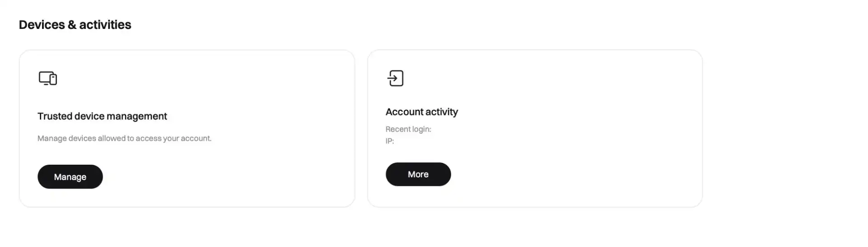This screenshot has width=868, height=247.
Task: Click the word 'Devices' in the heading
Action: (x=42, y=25)
